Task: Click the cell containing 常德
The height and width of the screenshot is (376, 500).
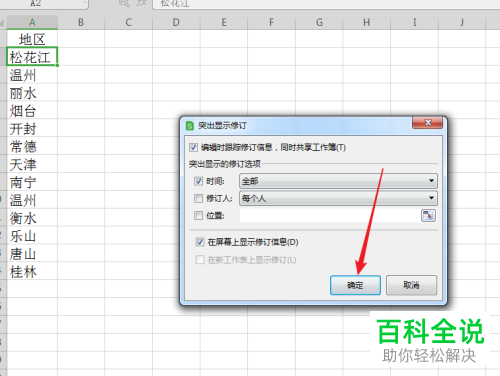Action: click(x=32, y=146)
